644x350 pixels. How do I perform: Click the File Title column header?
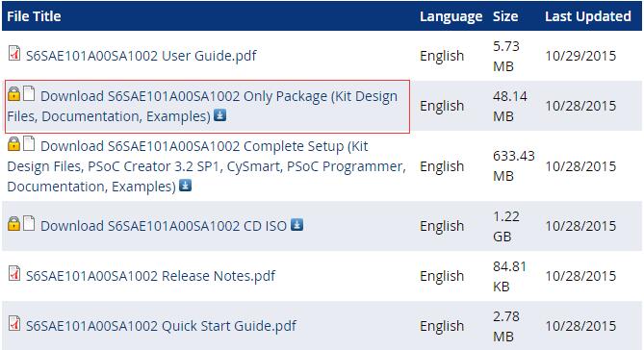(x=34, y=16)
